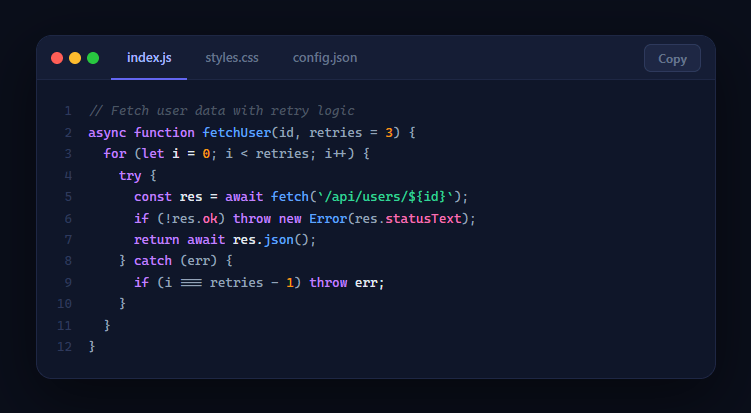751x413 pixels.
Task: Click line number 1 in the gutter
Action: (68, 111)
